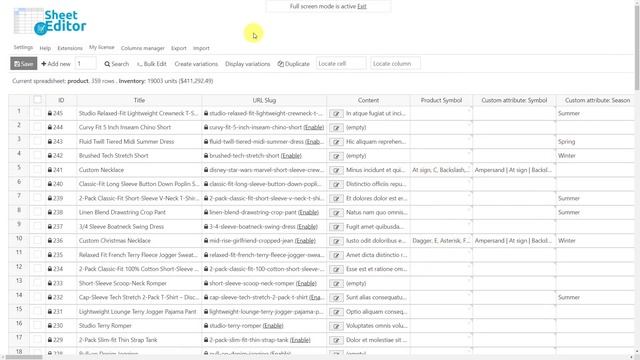This screenshot has width=640, height=360.
Task: Open content editor for Brushed Tech Stretch Short row
Action: tap(336, 156)
